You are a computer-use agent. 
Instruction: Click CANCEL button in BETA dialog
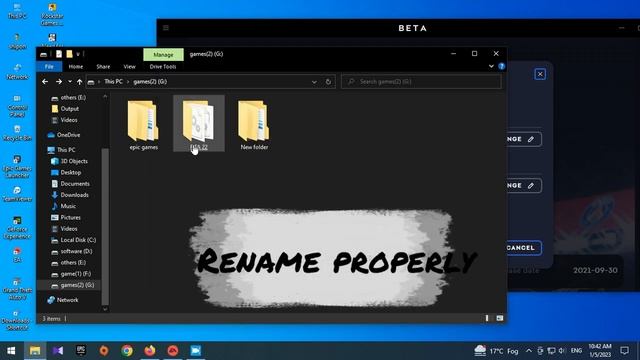click(523, 248)
